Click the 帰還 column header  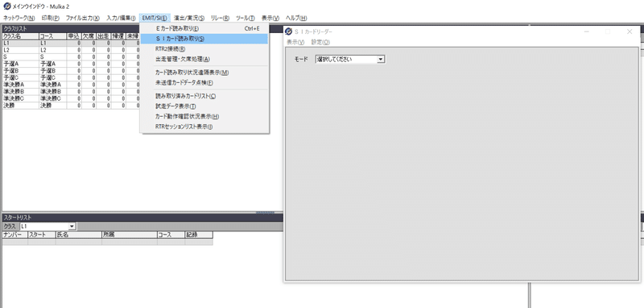pyautogui.click(x=118, y=36)
